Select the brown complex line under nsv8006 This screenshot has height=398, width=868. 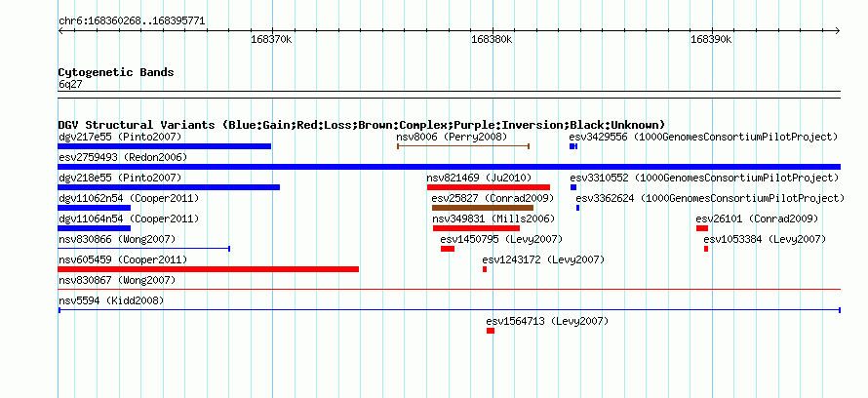click(x=463, y=146)
